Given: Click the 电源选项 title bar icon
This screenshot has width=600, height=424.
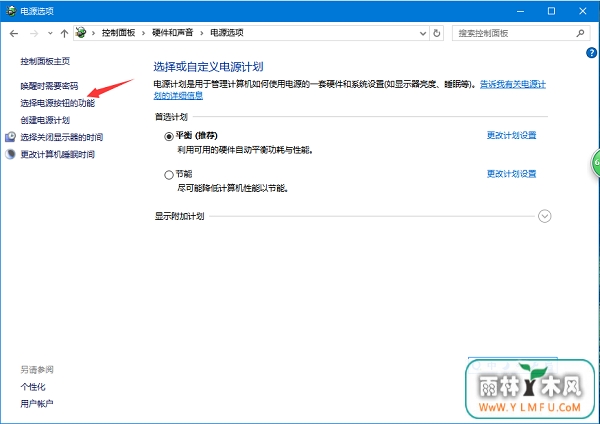Looking at the screenshot, I should click(x=11, y=11).
